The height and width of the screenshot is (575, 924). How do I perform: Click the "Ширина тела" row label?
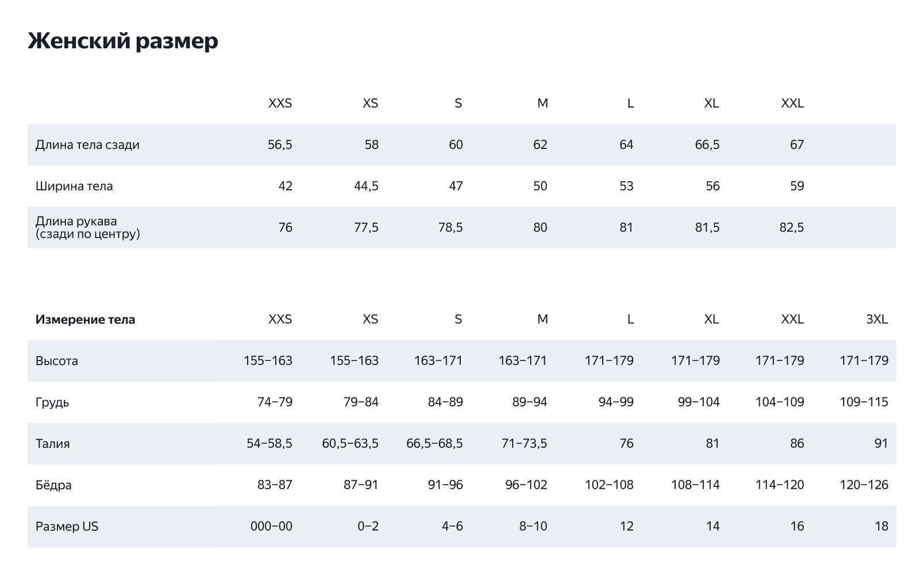(74, 186)
